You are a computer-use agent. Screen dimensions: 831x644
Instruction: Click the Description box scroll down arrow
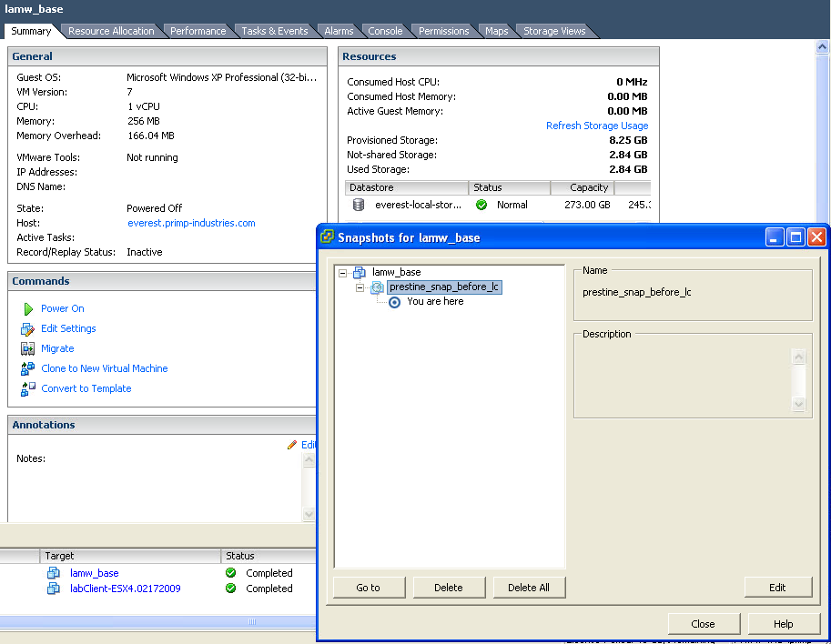[x=798, y=404]
